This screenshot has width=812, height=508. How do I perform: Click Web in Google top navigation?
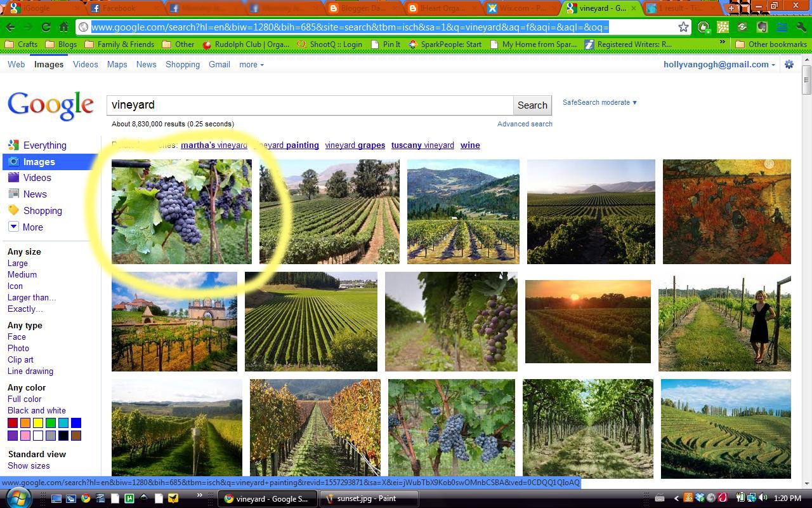click(16, 65)
